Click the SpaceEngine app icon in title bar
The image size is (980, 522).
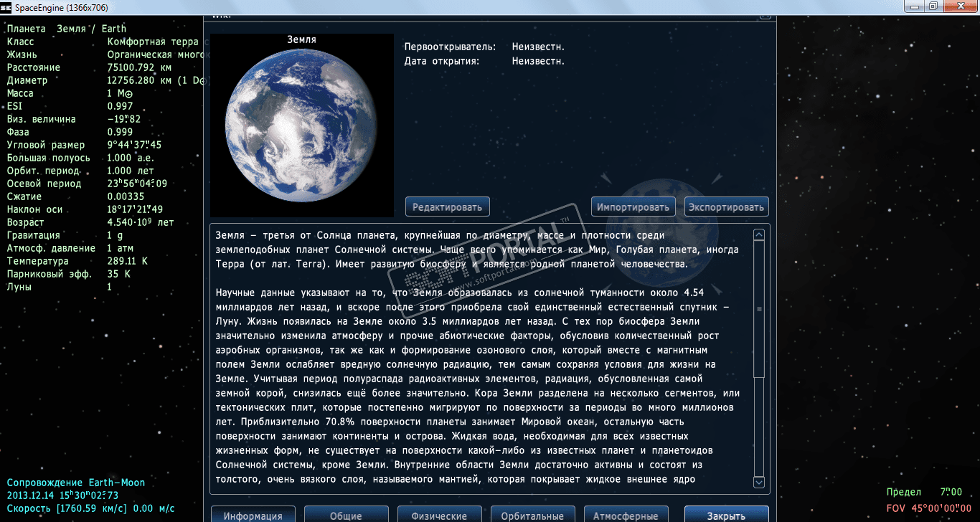(x=7, y=8)
